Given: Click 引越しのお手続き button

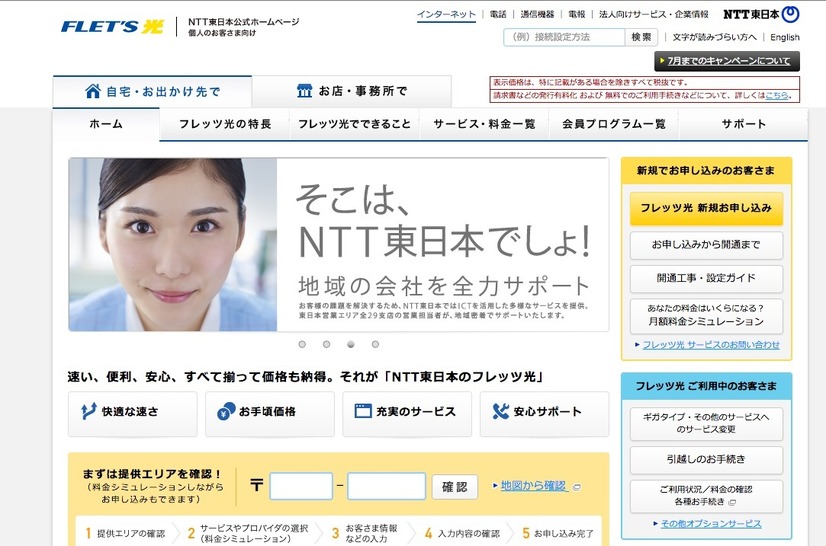Looking at the screenshot, I should [x=706, y=460].
